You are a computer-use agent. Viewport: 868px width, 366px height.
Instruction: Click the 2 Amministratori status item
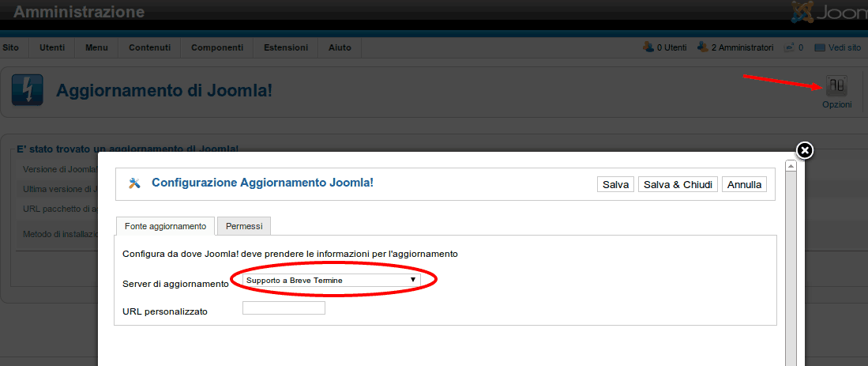pyautogui.click(x=735, y=47)
